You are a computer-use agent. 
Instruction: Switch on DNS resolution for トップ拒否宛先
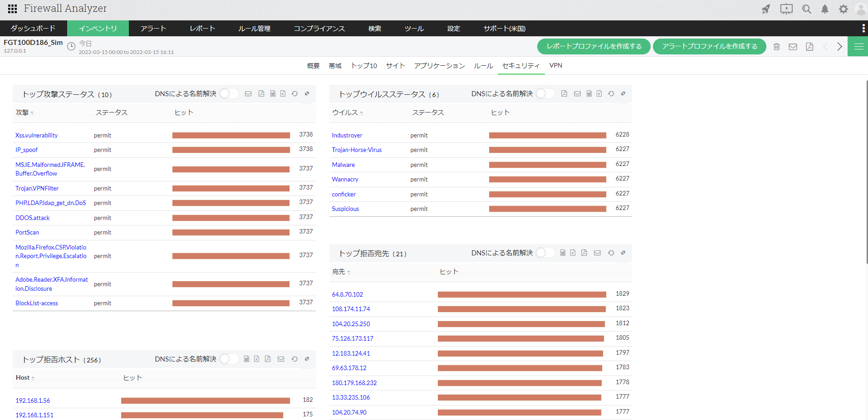point(545,253)
